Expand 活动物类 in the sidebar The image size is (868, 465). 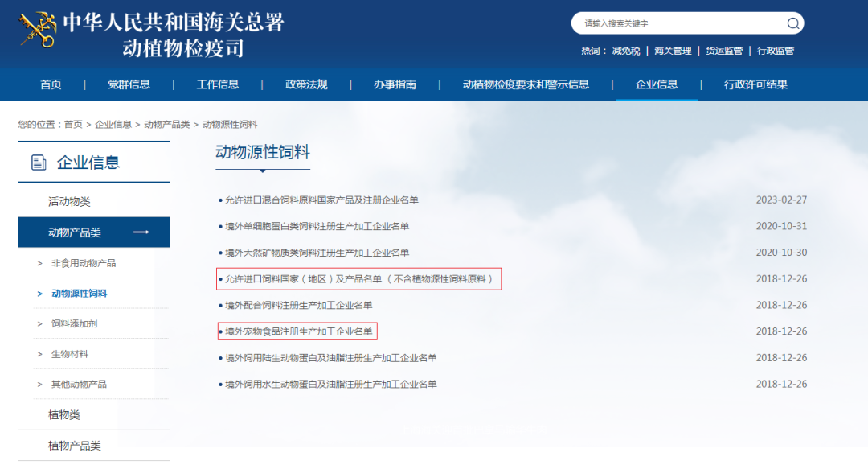69,202
